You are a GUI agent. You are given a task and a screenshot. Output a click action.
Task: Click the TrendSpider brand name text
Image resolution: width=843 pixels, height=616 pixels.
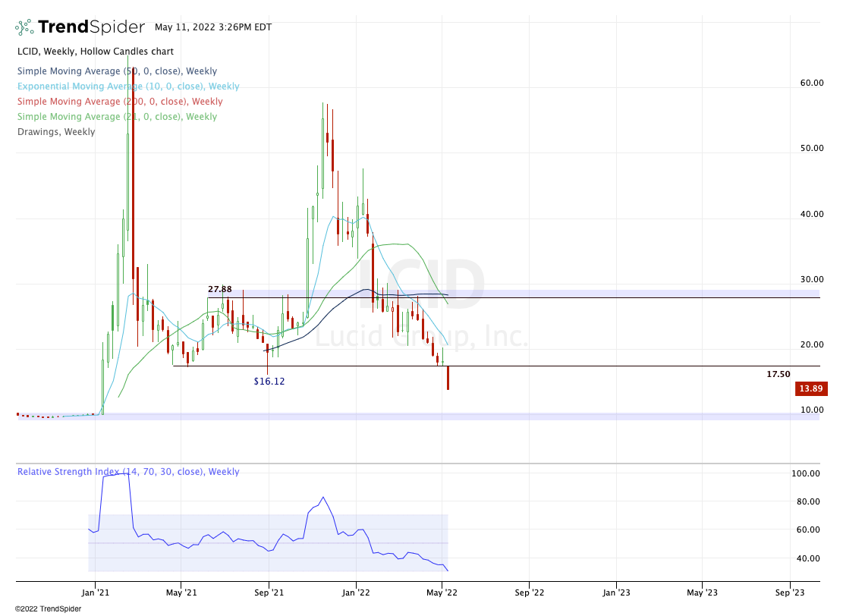point(91,27)
